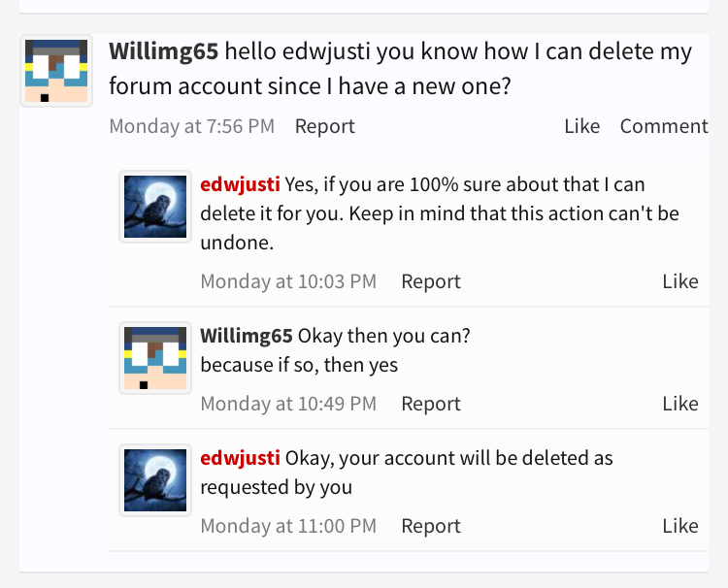Click Willimg65's avatar on the 10:49 PM reply
728x588 pixels.
click(x=155, y=358)
